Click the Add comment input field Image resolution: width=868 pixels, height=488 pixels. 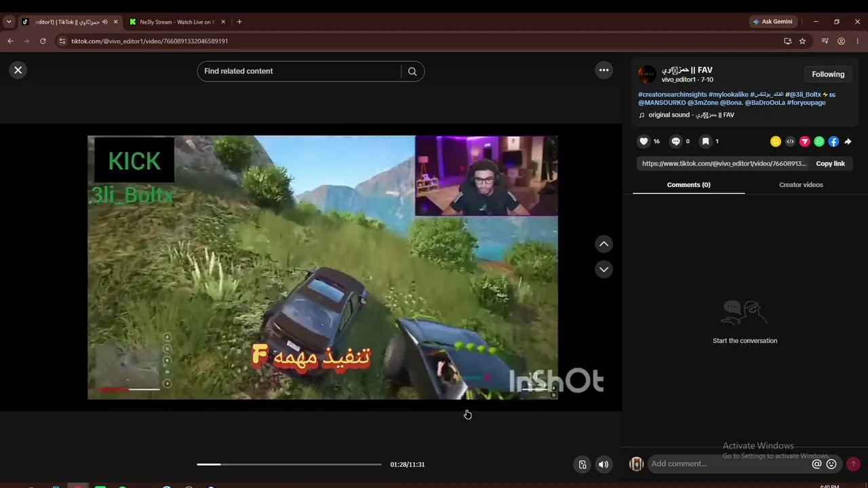[x=729, y=464]
